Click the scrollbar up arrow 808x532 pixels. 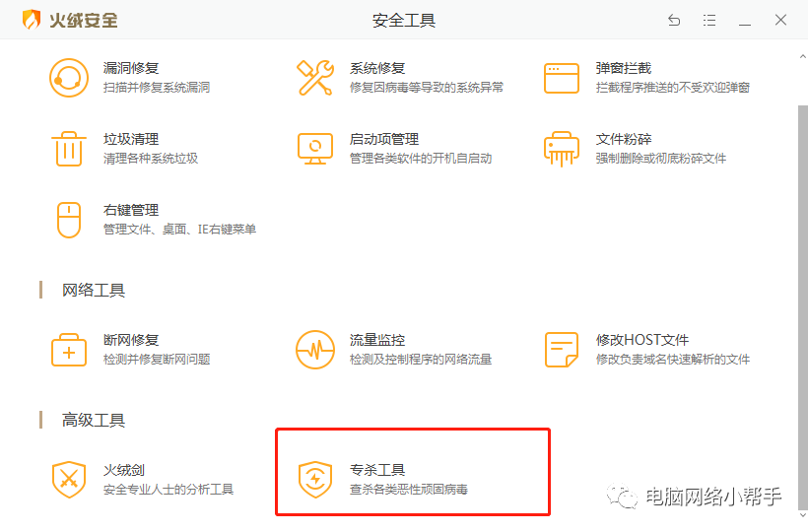click(802, 56)
